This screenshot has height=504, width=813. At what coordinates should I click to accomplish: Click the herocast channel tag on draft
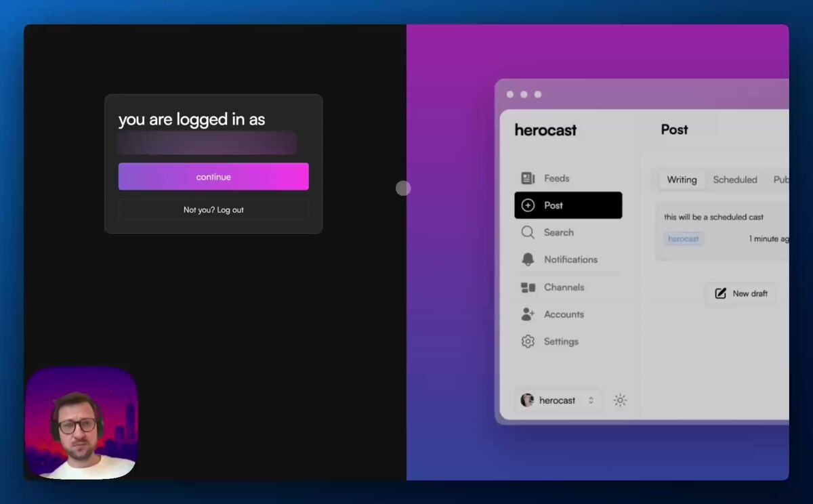click(x=684, y=239)
